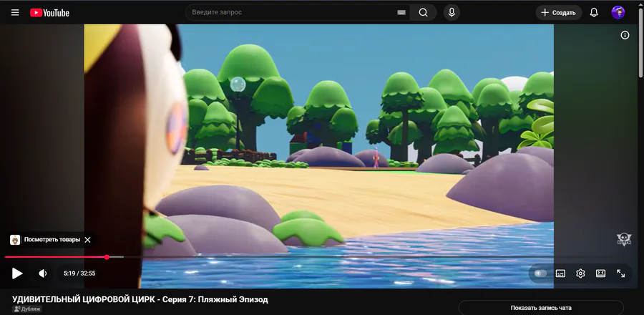
Task: Switch to theater mode
Action: point(600,273)
